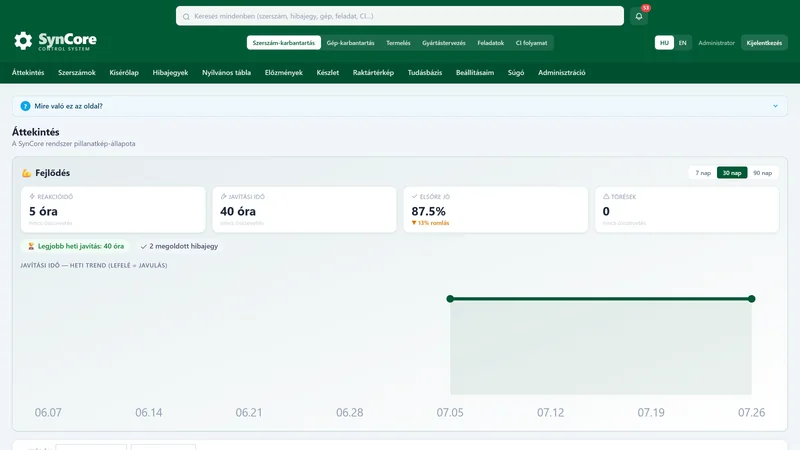Click the 06.07 axis date label
This screenshot has height=450, width=800.
48,412
